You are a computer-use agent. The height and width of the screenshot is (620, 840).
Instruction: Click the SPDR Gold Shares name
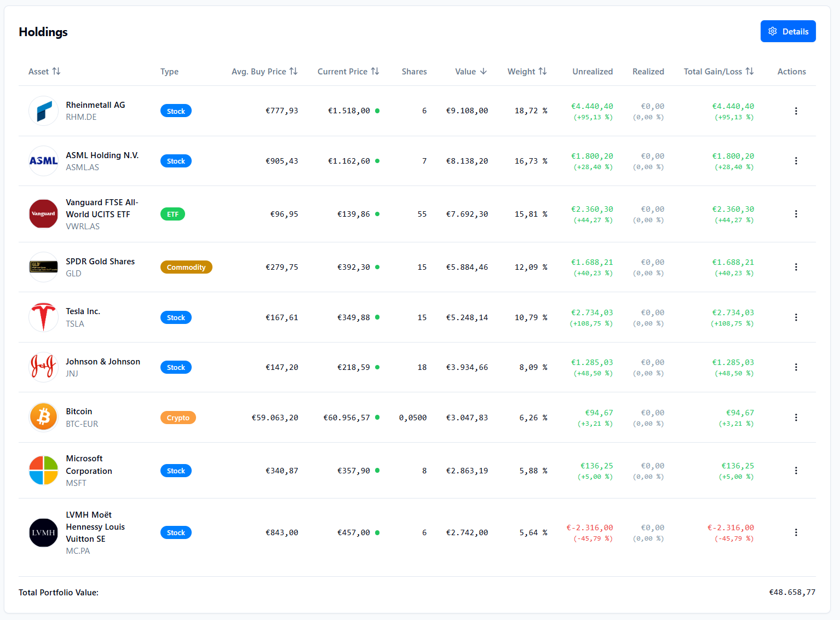pos(100,262)
